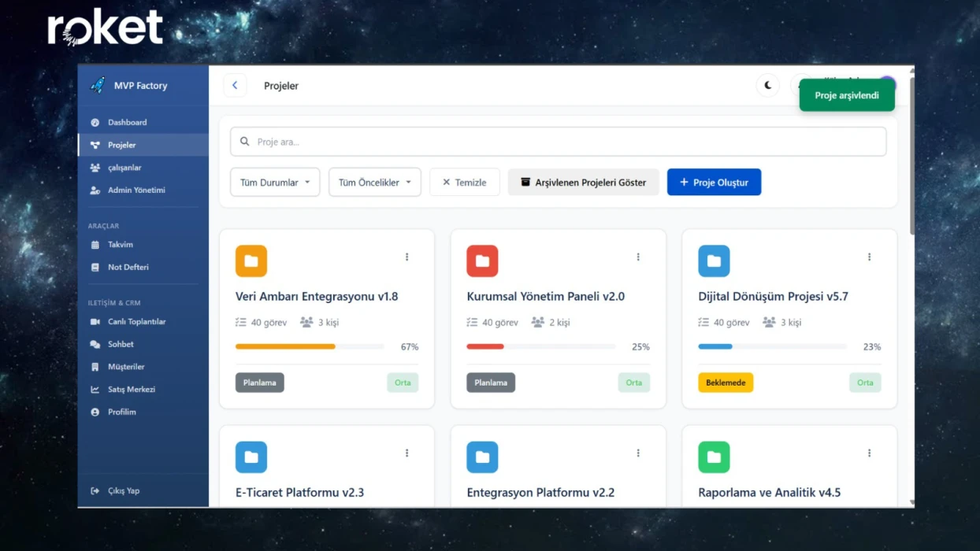980x551 pixels.
Task: Click the MVP Factory rocket logo icon
Action: [x=98, y=85]
